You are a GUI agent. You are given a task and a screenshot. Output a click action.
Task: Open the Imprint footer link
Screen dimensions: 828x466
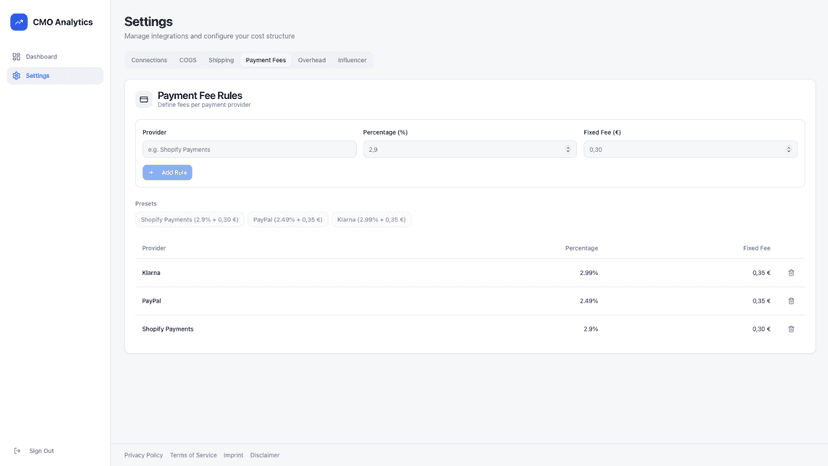pos(233,455)
